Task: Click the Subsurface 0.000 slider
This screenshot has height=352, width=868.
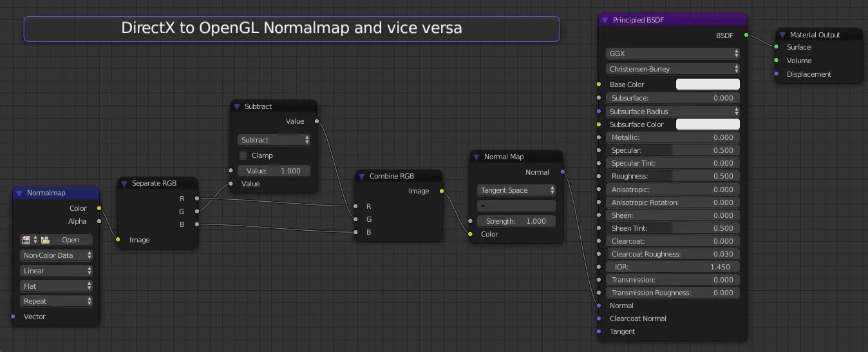Action: (x=673, y=98)
